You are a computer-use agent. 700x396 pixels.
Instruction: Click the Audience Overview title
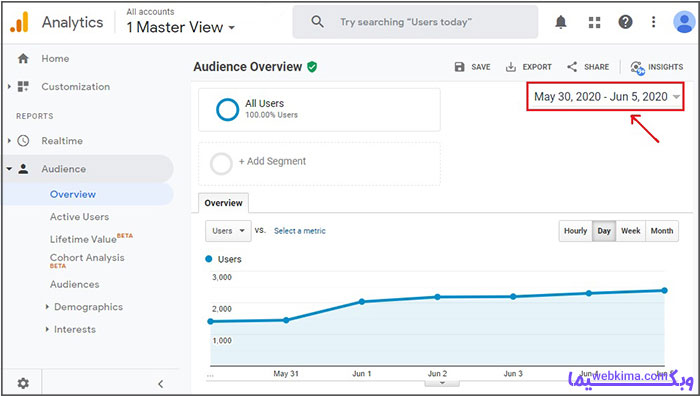[248, 67]
